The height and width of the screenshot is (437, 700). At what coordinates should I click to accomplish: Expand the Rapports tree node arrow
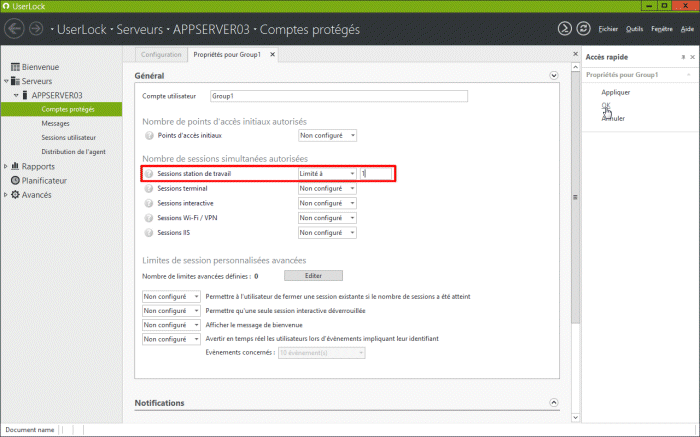click(6, 166)
